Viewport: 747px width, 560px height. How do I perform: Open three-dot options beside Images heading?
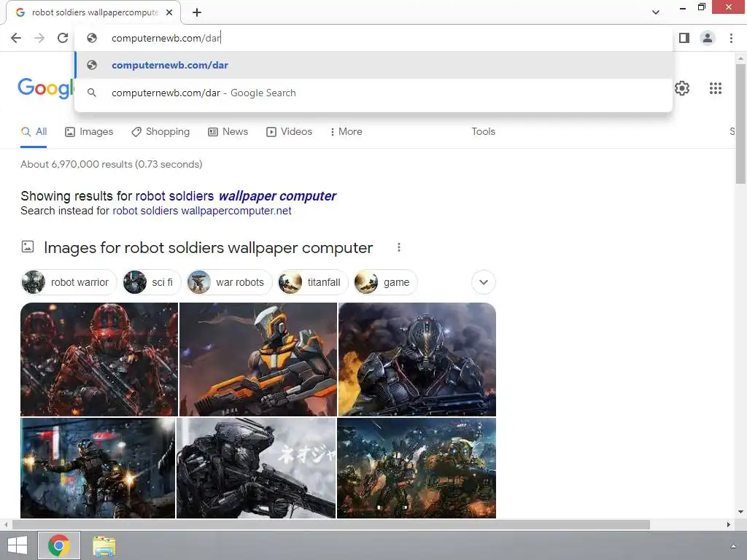pyautogui.click(x=399, y=247)
